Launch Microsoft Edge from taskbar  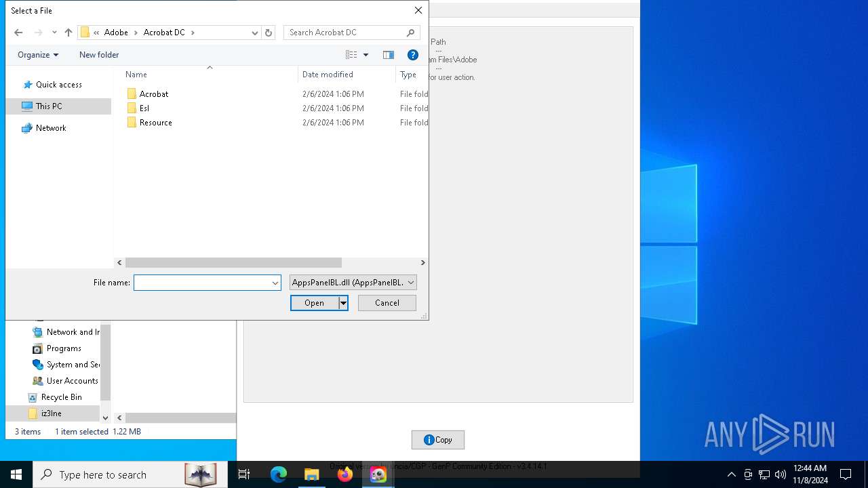coord(279,474)
